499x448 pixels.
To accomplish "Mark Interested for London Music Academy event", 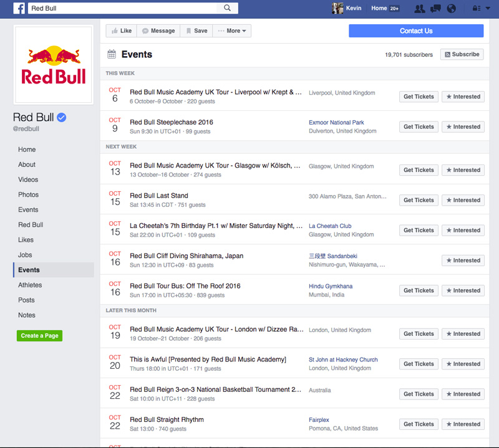I will point(463,334).
